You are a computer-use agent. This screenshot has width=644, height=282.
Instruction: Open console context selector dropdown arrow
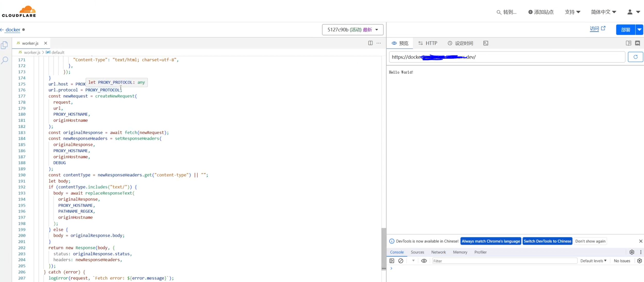coord(413,261)
